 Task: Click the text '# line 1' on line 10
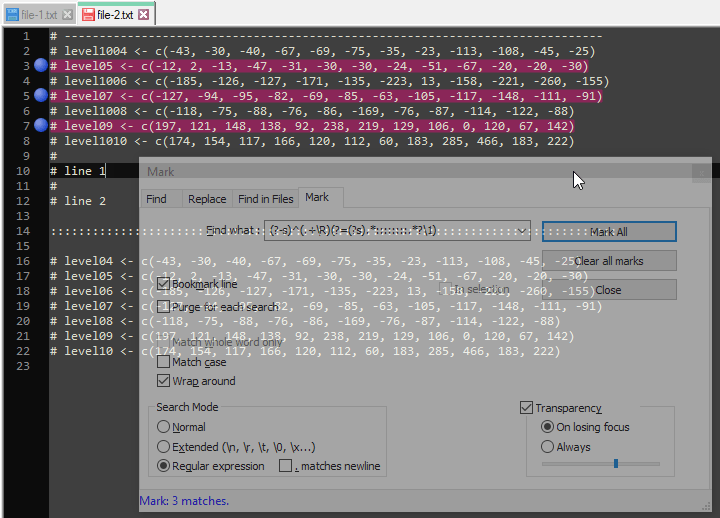[78, 171]
